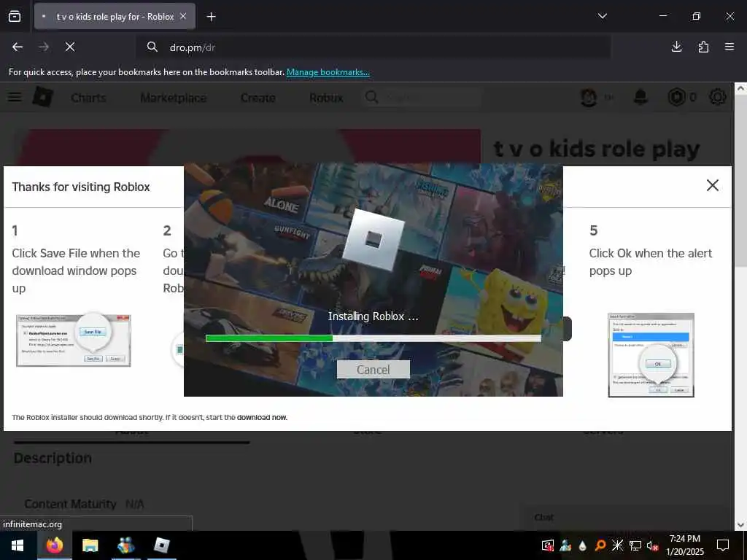This screenshot has width=747, height=560.
Task: Open the browser extensions menu
Action: point(703,47)
